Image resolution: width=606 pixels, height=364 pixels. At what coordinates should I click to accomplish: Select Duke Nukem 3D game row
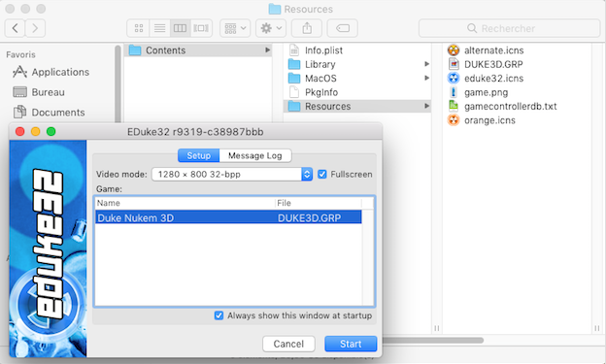point(228,217)
